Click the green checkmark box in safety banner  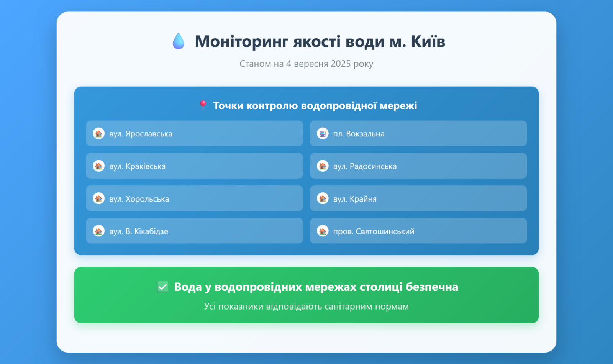pos(162,287)
